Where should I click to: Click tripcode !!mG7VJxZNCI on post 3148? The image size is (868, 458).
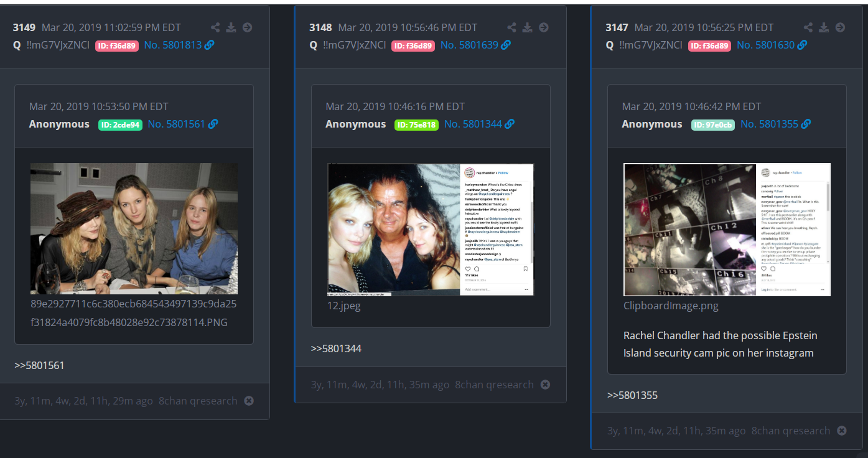355,45
